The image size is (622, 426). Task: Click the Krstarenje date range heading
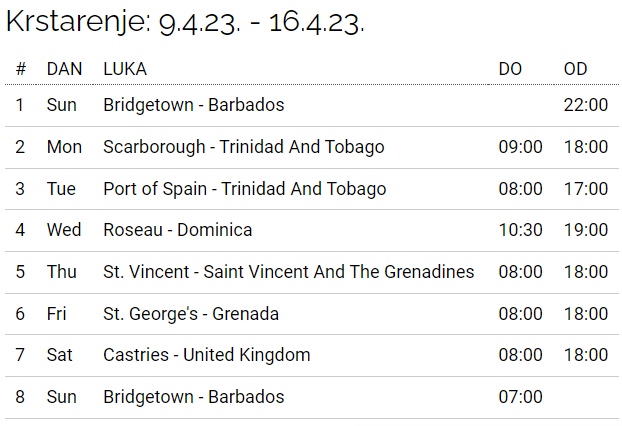tap(186, 23)
